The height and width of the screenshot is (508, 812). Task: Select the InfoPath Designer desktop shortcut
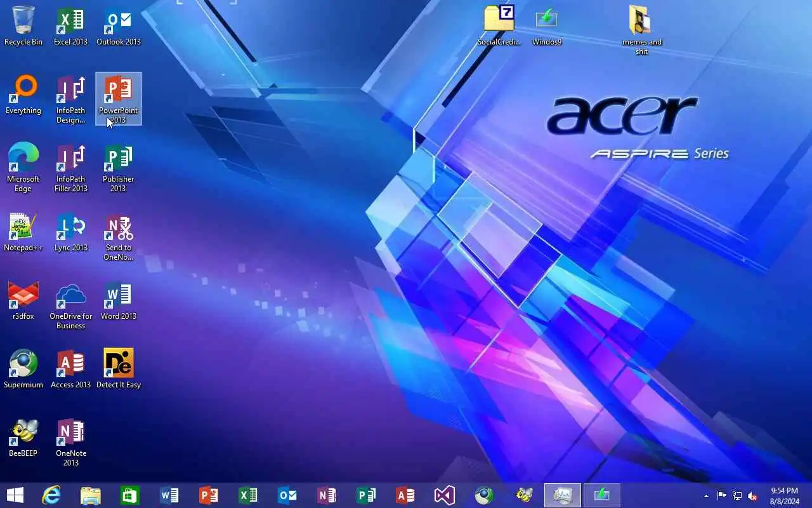coord(70,99)
